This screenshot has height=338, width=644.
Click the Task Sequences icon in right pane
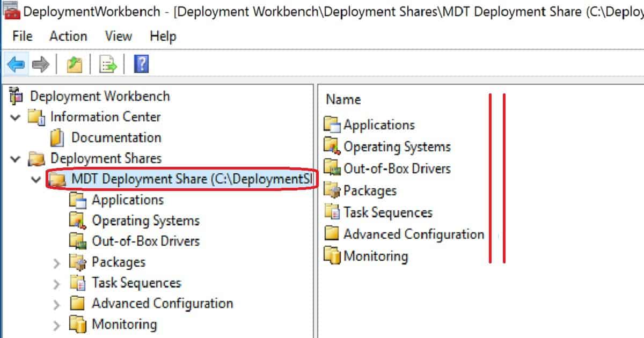332,212
